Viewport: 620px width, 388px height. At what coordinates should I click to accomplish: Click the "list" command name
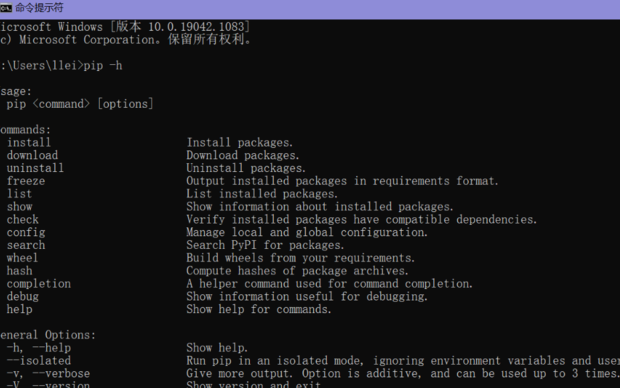19,194
